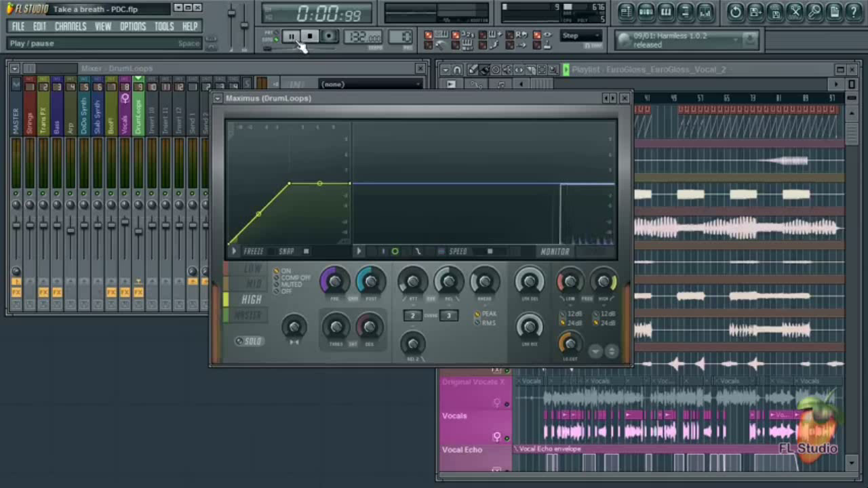Arm the Record button in the transport
868x488 pixels.
pos(329,37)
